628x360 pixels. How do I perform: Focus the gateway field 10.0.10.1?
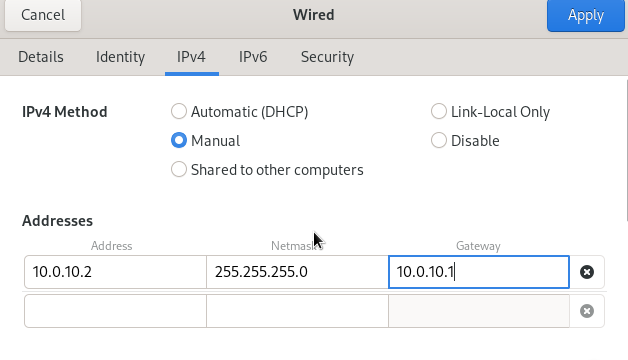pyautogui.click(x=479, y=272)
